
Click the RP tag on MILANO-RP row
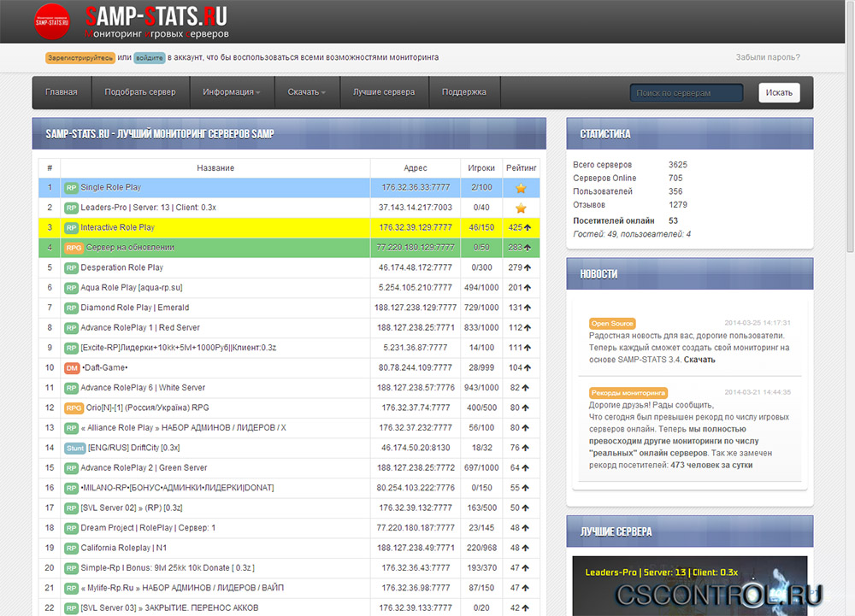click(x=72, y=489)
